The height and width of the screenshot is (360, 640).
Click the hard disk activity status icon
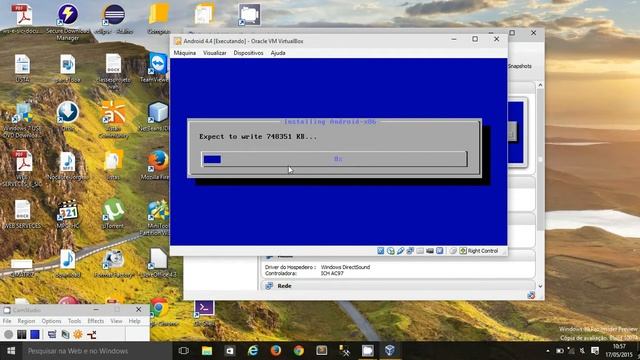click(x=380, y=251)
